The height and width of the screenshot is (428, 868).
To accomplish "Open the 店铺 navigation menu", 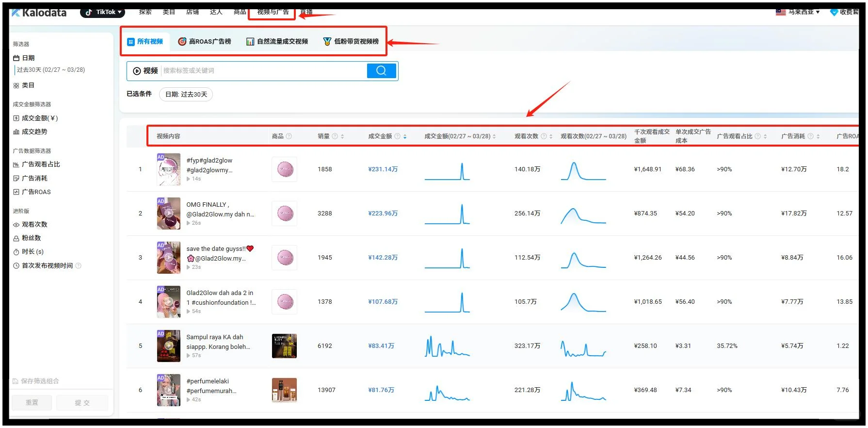I will point(193,12).
